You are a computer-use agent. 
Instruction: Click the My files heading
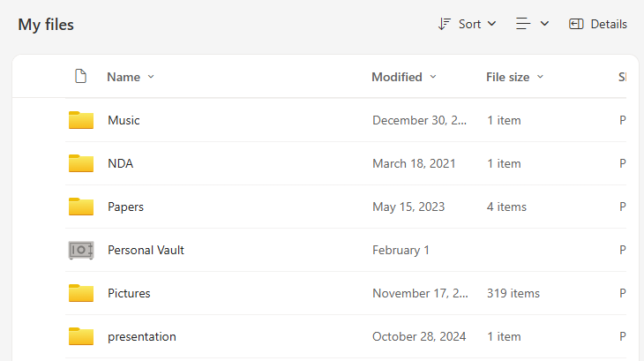pyautogui.click(x=46, y=25)
